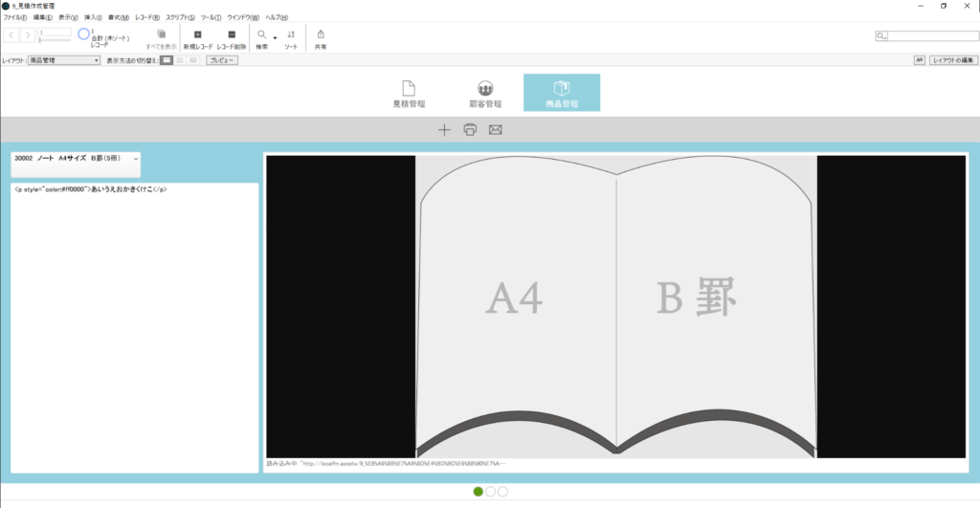Click the プレビュー button
The width and height of the screenshot is (980, 508).
(x=222, y=60)
